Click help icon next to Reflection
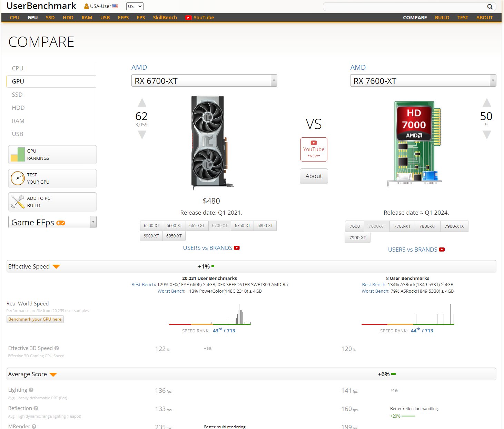The width and height of the screenshot is (504, 429). point(36,408)
